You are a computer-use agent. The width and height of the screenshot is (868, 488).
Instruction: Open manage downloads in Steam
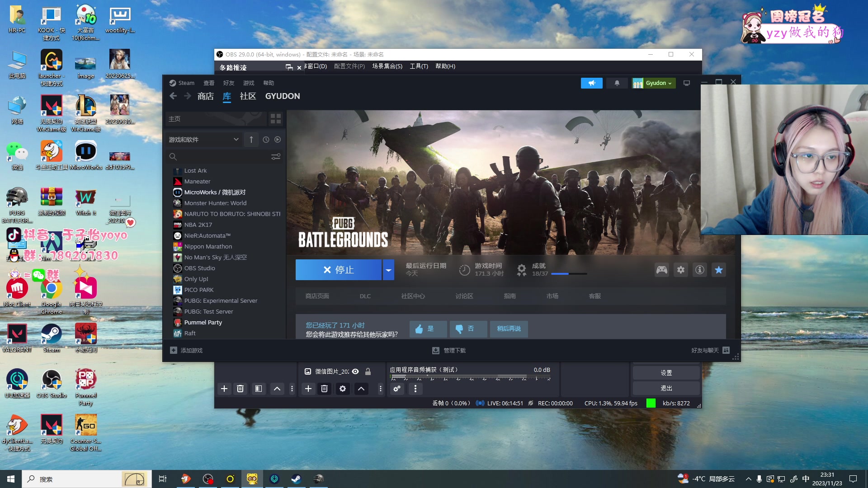click(x=448, y=350)
